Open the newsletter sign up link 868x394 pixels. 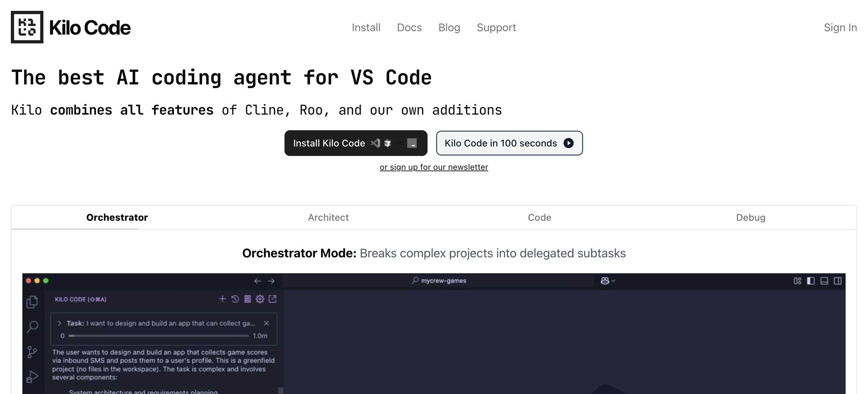434,167
